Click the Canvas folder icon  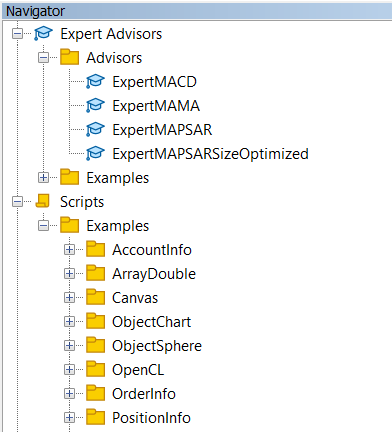tap(95, 297)
